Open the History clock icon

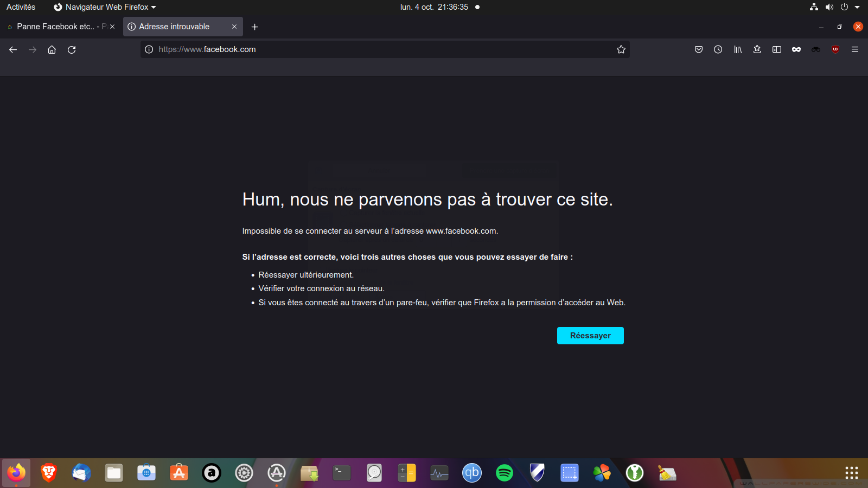pyautogui.click(x=718, y=49)
